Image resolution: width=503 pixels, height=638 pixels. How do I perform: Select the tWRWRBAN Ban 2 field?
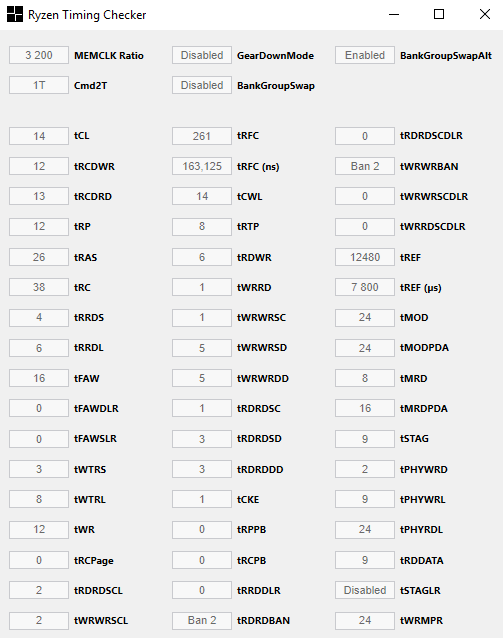(x=365, y=166)
